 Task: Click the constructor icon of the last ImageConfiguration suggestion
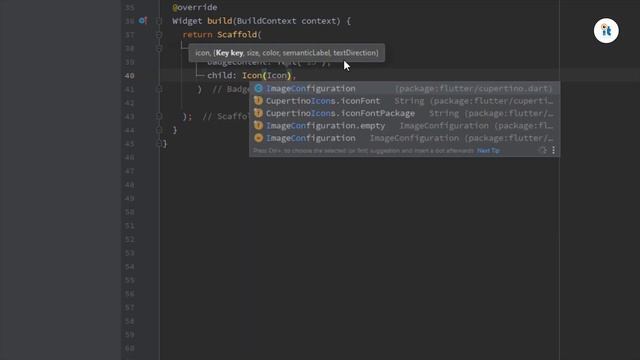(258, 138)
